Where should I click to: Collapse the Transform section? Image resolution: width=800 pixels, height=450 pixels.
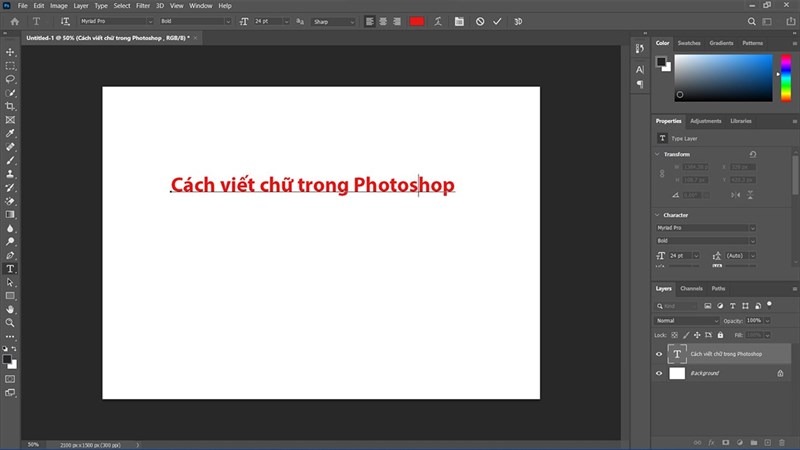(657, 154)
